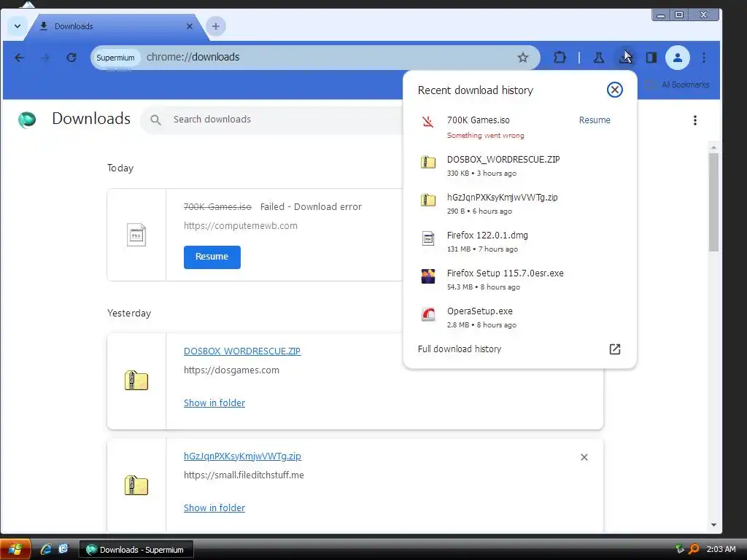The image size is (747, 560).
Task: Select OperaSetup.exe in popup
Action: (x=519, y=318)
